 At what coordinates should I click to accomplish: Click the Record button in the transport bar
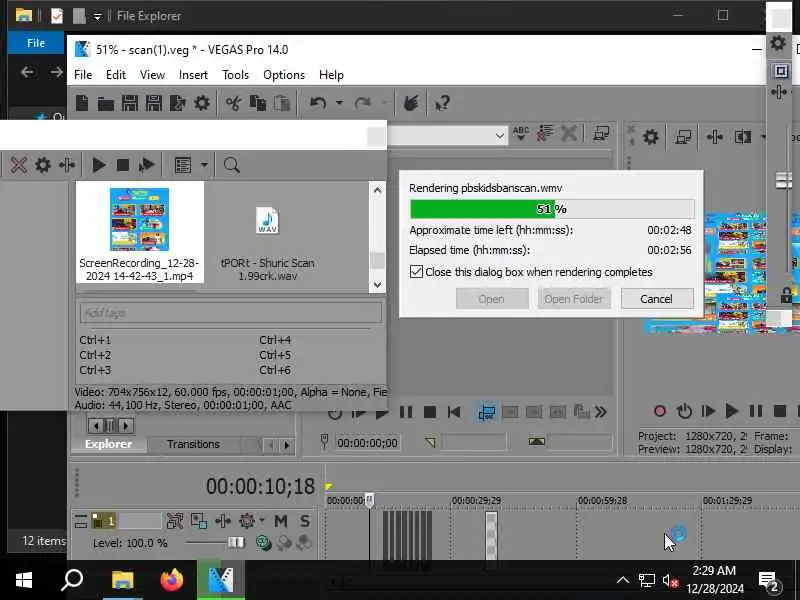click(660, 411)
